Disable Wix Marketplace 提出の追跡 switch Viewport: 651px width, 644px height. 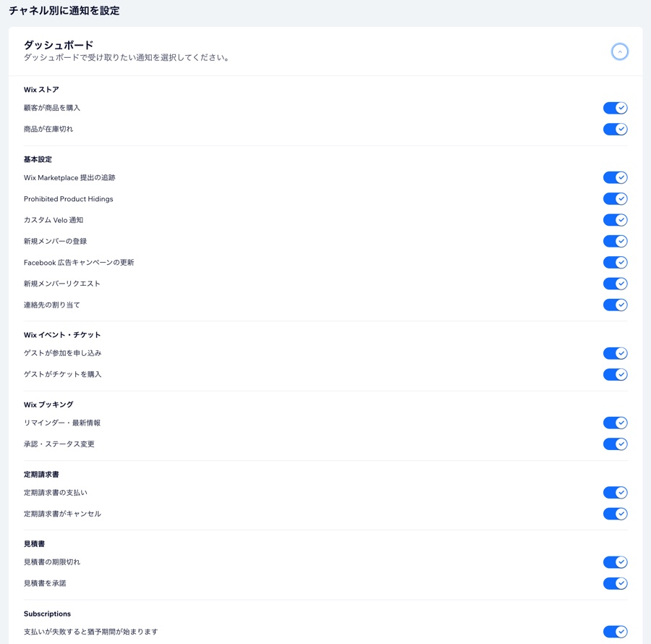pyautogui.click(x=616, y=178)
